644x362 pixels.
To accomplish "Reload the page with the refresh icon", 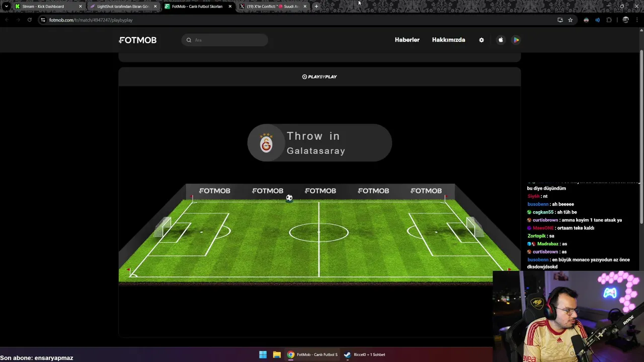I will 30,20.
